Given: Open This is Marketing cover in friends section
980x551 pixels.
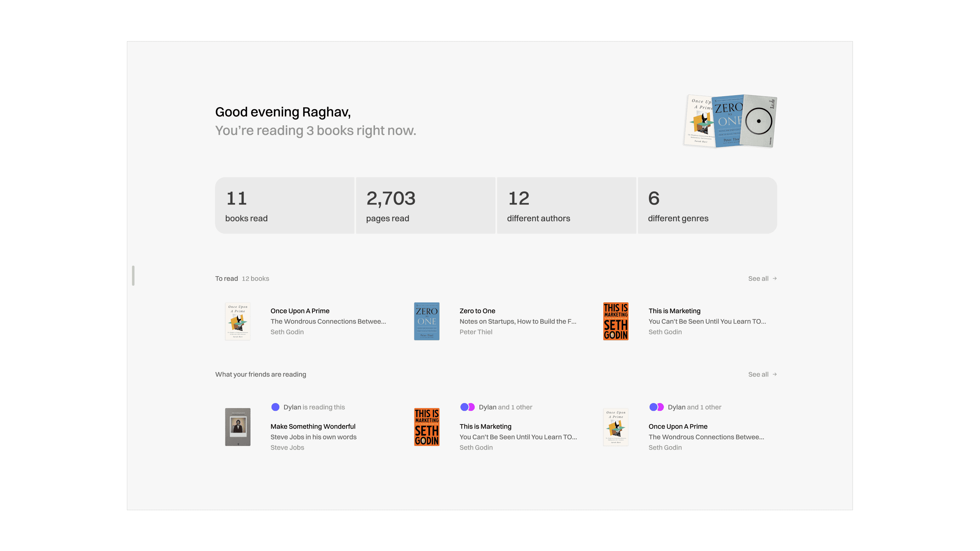Looking at the screenshot, I should 426,427.
